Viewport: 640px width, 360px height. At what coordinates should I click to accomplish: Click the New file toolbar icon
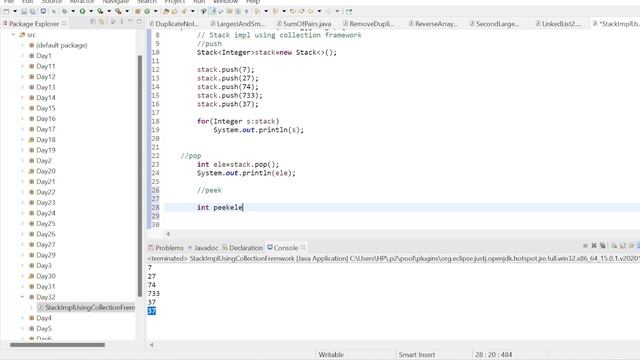[6, 11]
